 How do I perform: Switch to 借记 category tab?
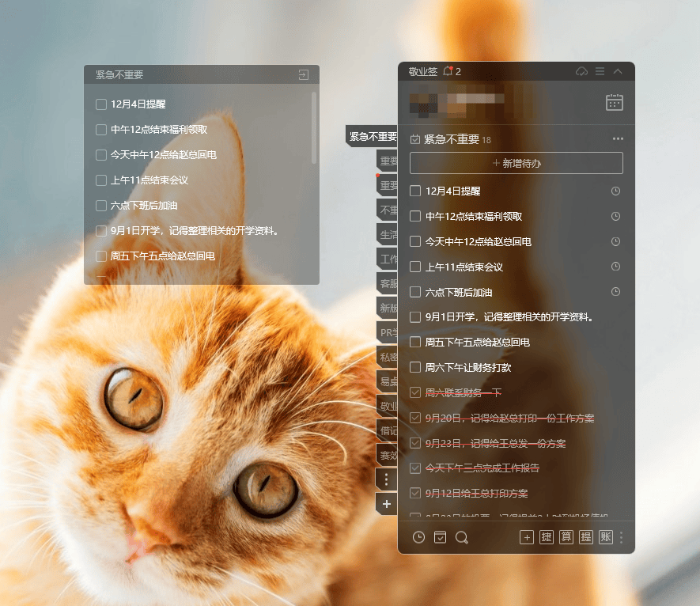[x=388, y=430]
